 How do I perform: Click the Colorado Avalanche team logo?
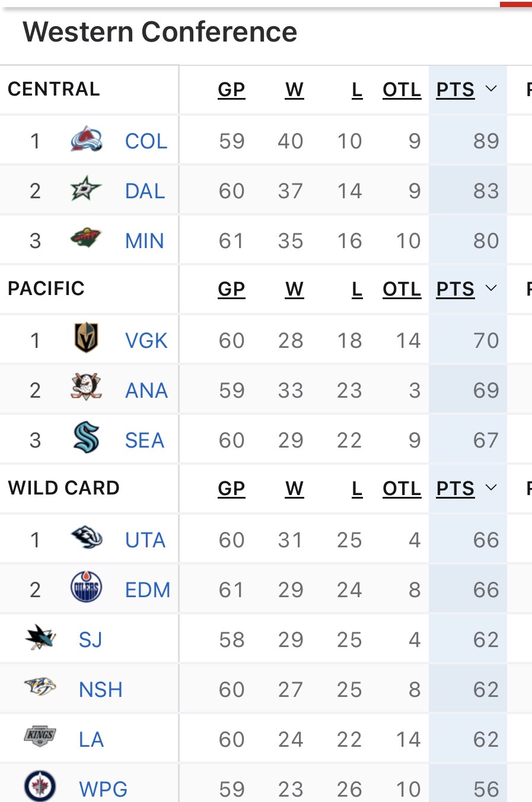point(86,140)
